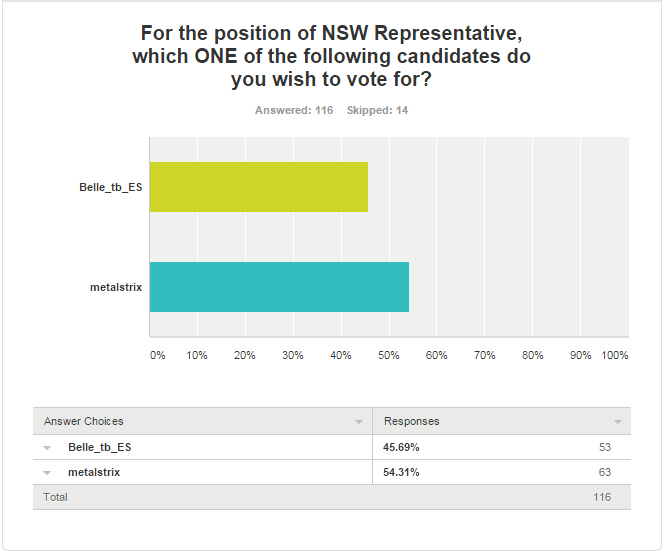Click the survey question title
The height and width of the screenshot is (551, 666).
(x=331, y=56)
